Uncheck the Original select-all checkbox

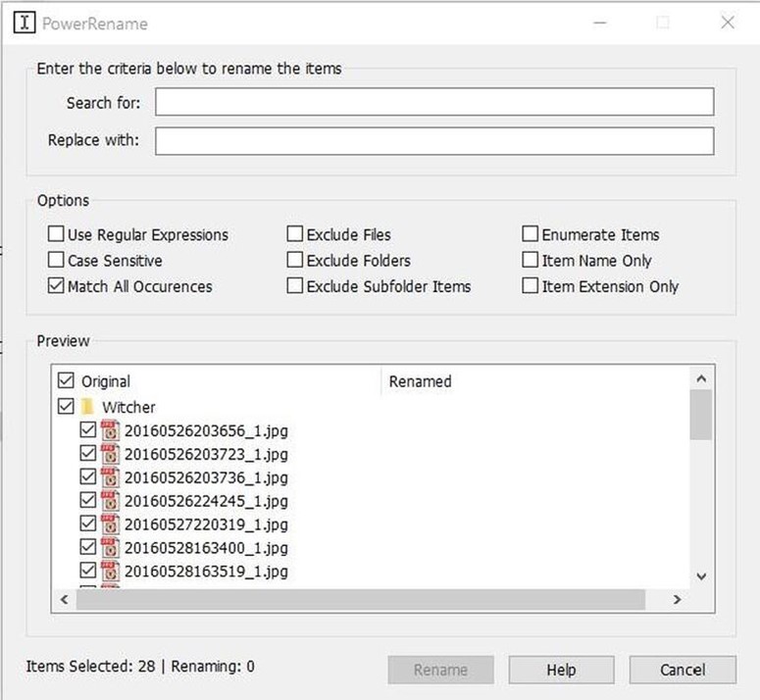click(66, 380)
